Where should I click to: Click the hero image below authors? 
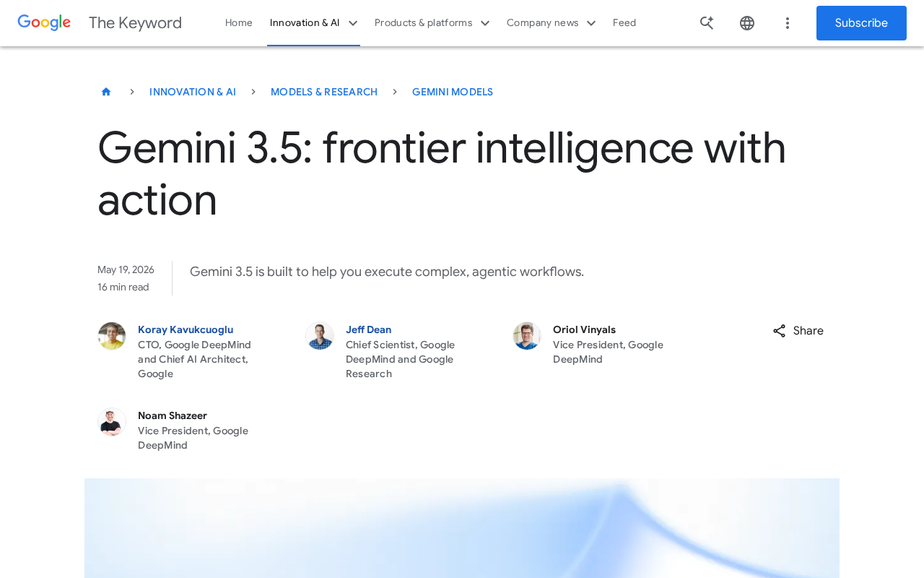tap(462, 528)
